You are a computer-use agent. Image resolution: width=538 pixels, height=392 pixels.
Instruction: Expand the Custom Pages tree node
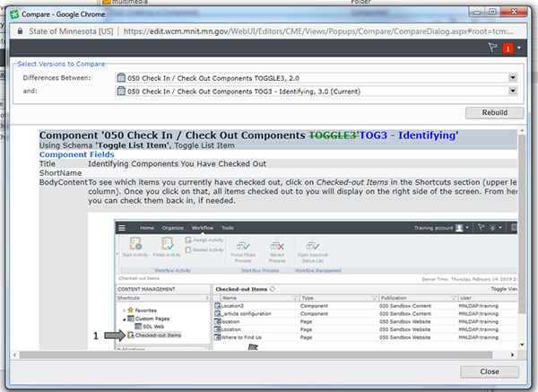coord(124,319)
